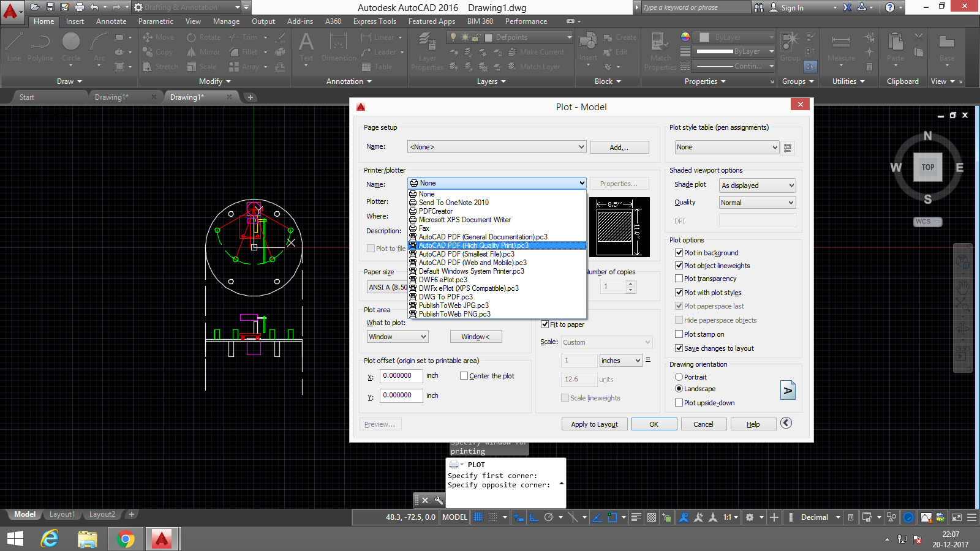
Task: Collapse the Printer/plotter Name dropdown
Action: [497, 183]
